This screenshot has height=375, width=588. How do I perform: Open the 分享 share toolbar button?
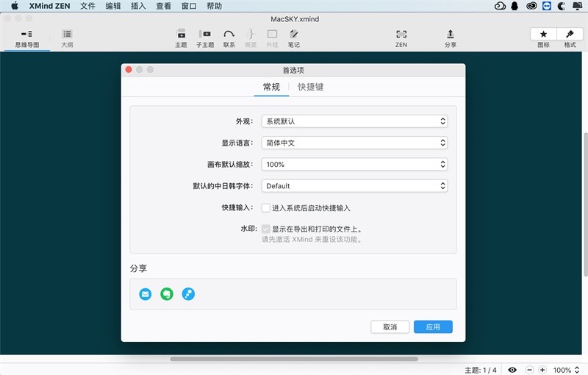(451, 39)
